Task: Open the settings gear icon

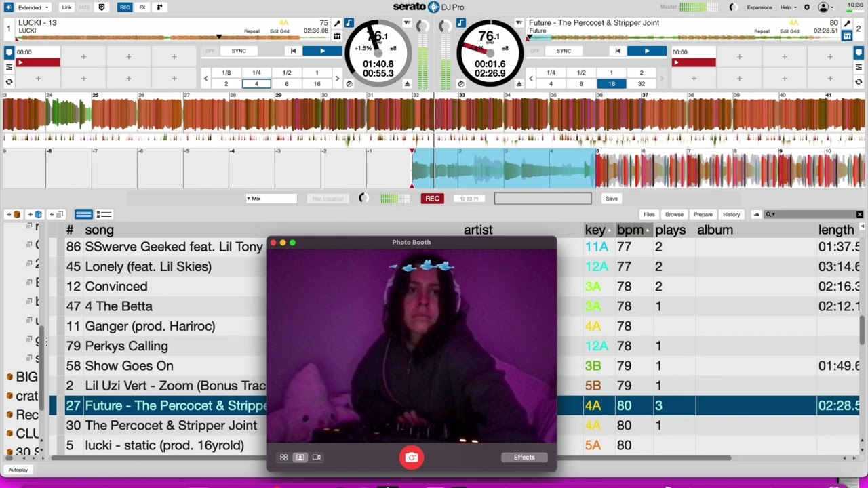Action: 807,7
